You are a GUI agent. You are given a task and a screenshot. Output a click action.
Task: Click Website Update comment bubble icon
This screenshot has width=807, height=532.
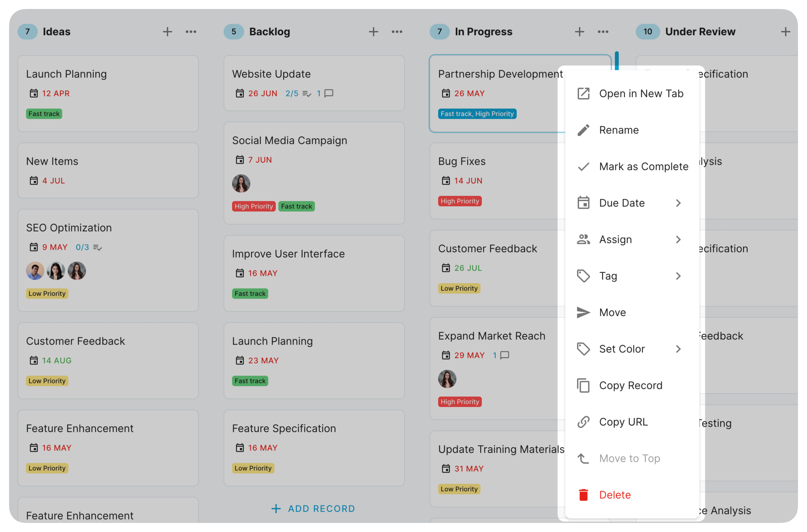329,93
